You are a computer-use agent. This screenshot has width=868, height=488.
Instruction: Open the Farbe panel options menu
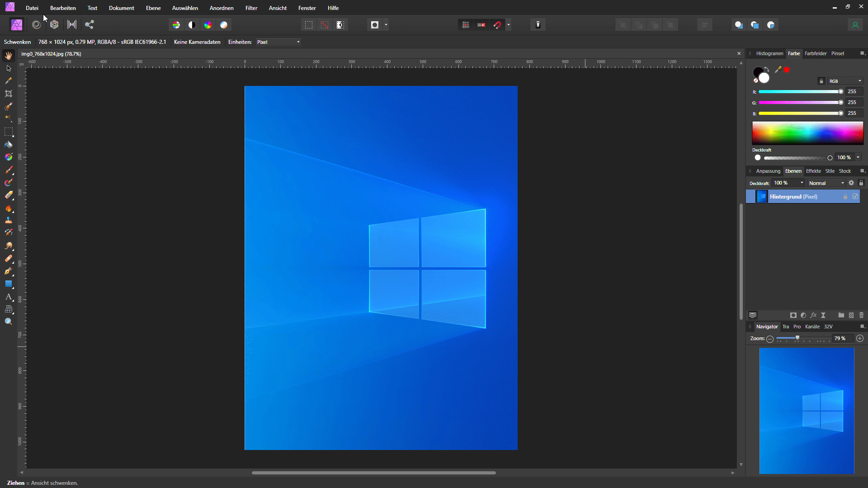pos(862,53)
